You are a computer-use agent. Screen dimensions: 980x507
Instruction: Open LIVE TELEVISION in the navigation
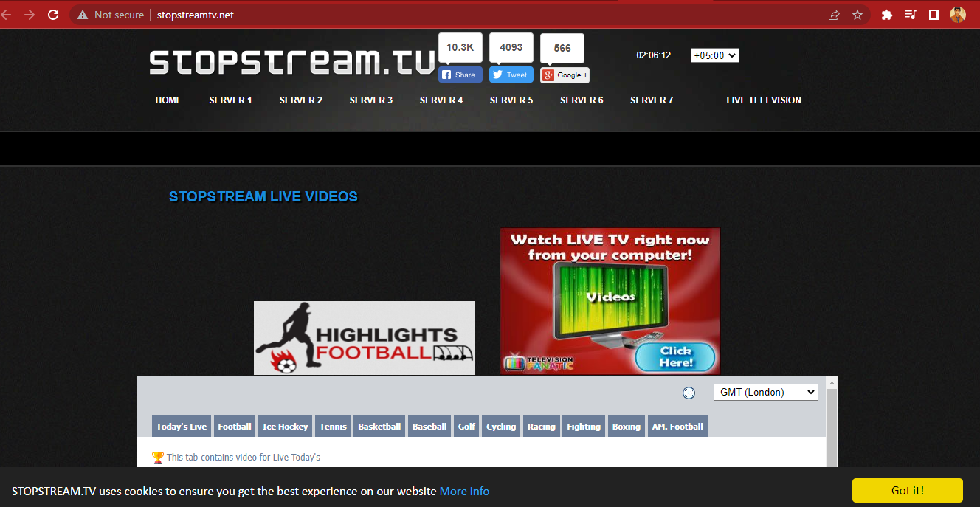[764, 100]
